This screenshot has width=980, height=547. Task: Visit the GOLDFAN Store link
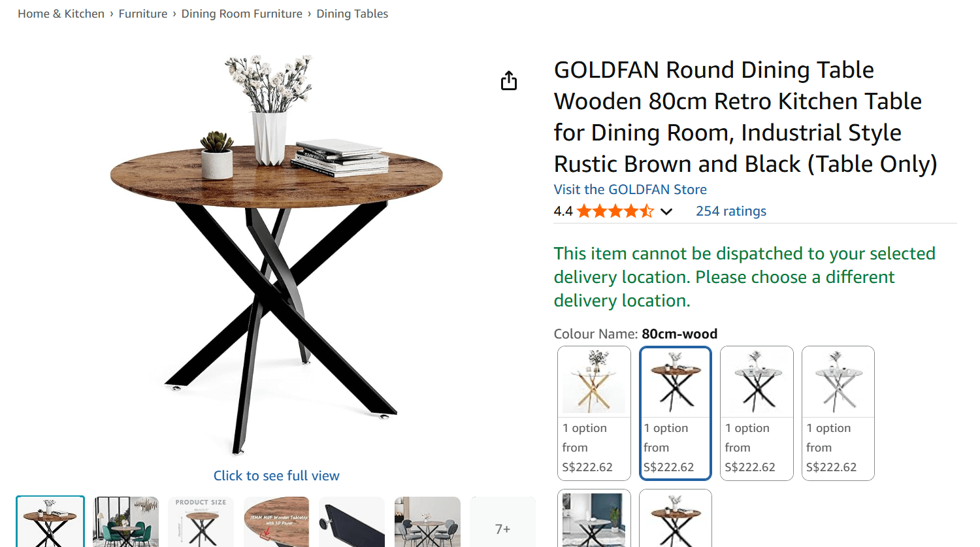click(x=630, y=190)
